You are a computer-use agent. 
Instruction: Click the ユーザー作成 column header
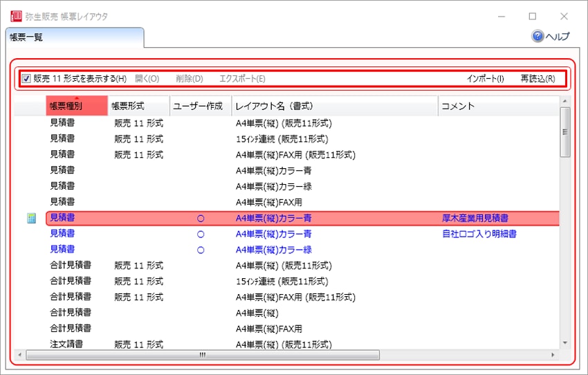click(200, 106)
